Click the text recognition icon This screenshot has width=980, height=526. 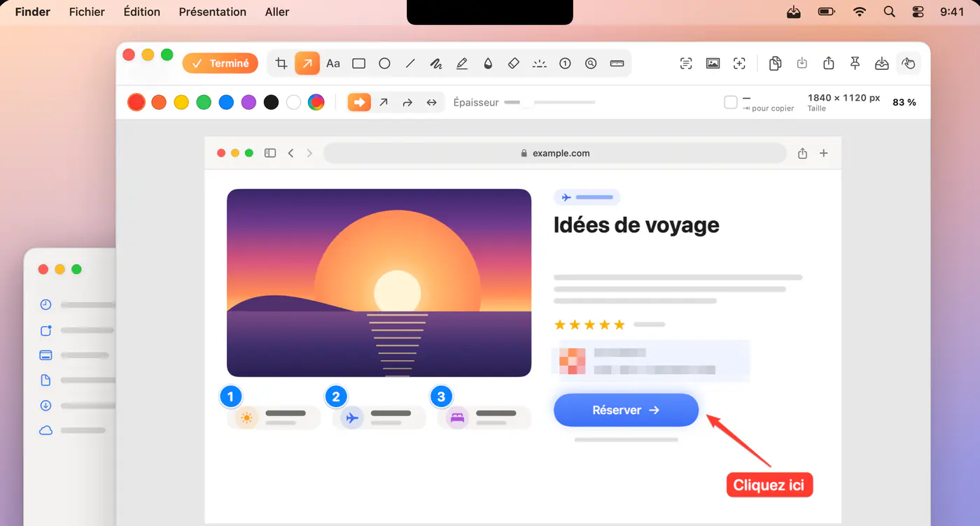click(686, 64)
